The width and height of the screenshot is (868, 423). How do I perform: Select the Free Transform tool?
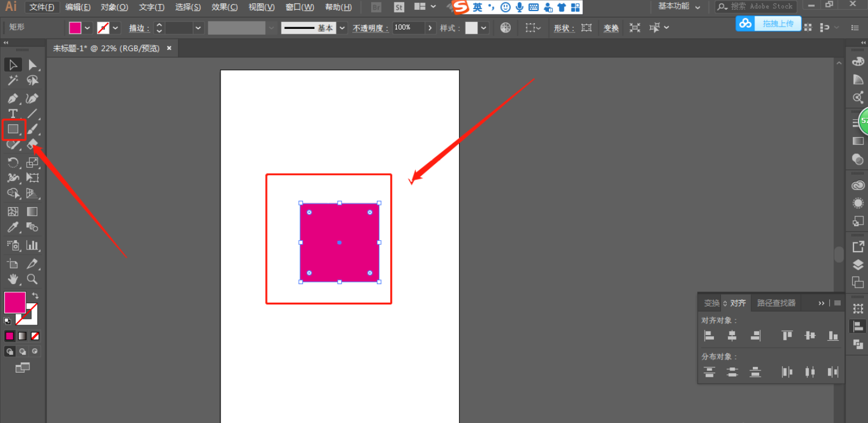32,178
